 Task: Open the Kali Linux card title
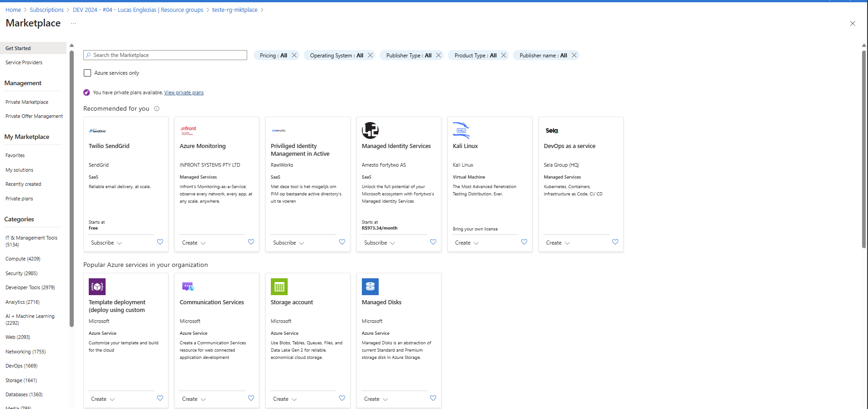tap(465, 146)
